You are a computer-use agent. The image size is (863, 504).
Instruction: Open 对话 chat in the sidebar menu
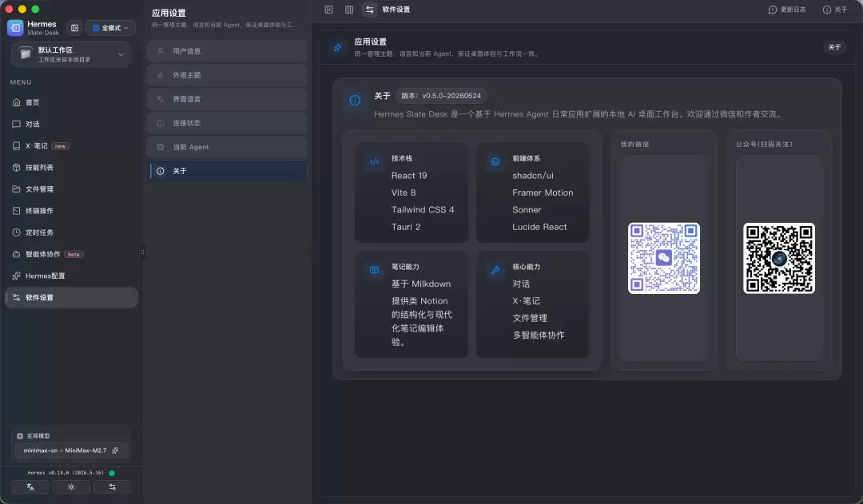(x=71, y=125)
